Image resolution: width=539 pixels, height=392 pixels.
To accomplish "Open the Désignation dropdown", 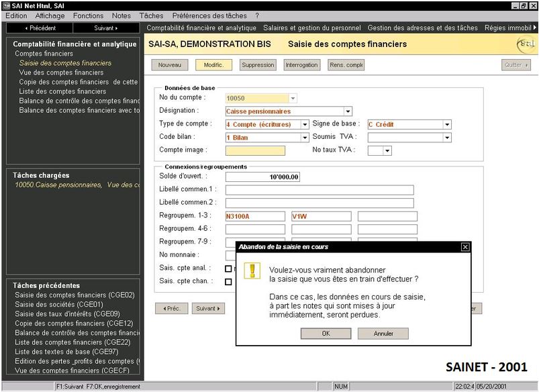I will point(348,111).
